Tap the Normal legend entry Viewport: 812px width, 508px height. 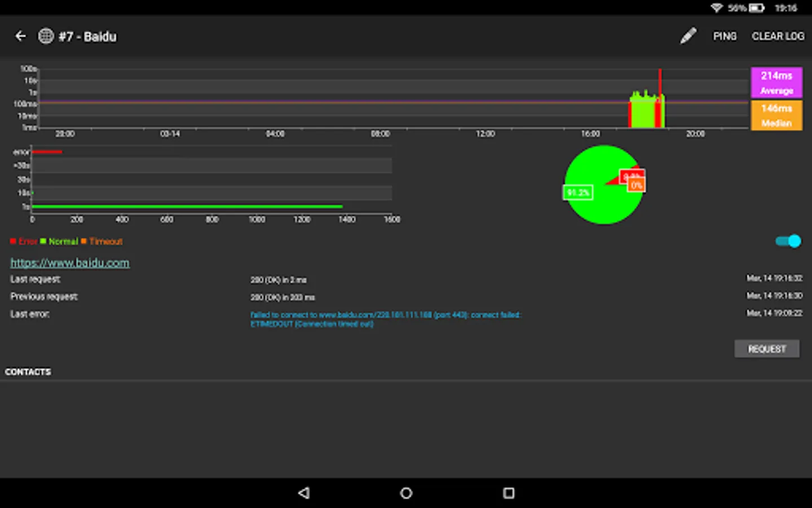click(x=59, y=241)
